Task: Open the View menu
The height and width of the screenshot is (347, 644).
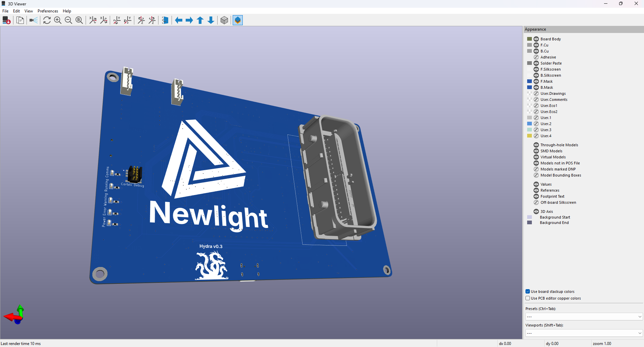Action: tap(29, 11)
